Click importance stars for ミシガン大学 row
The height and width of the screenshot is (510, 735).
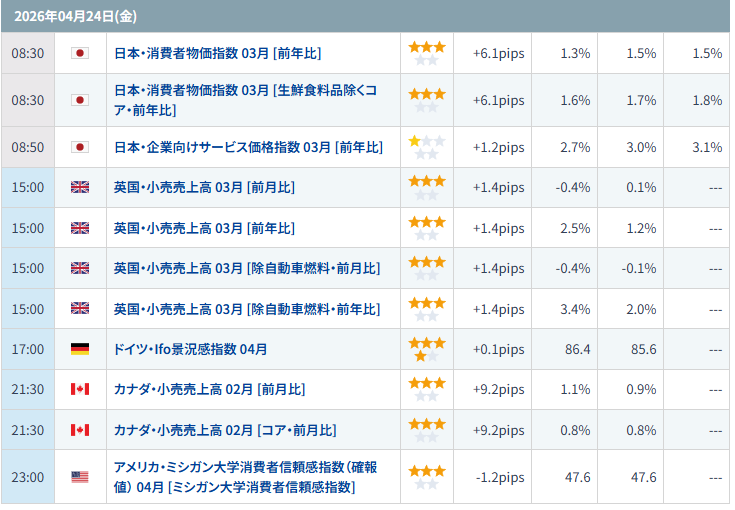click(x=427, y=477)
